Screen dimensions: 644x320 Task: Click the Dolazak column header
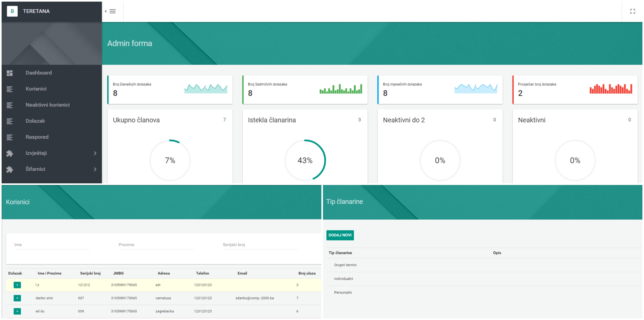[x=15, y=273]
